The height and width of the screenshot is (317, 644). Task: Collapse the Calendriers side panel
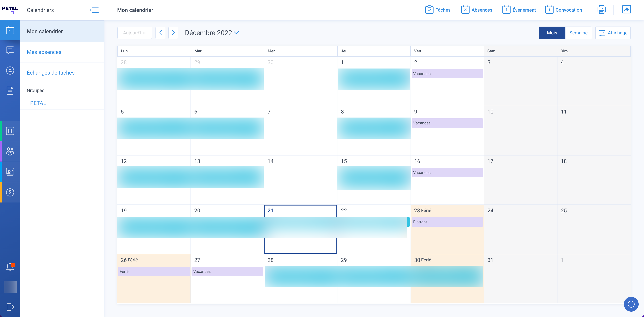pyautogui.click(x=94, y=10)
